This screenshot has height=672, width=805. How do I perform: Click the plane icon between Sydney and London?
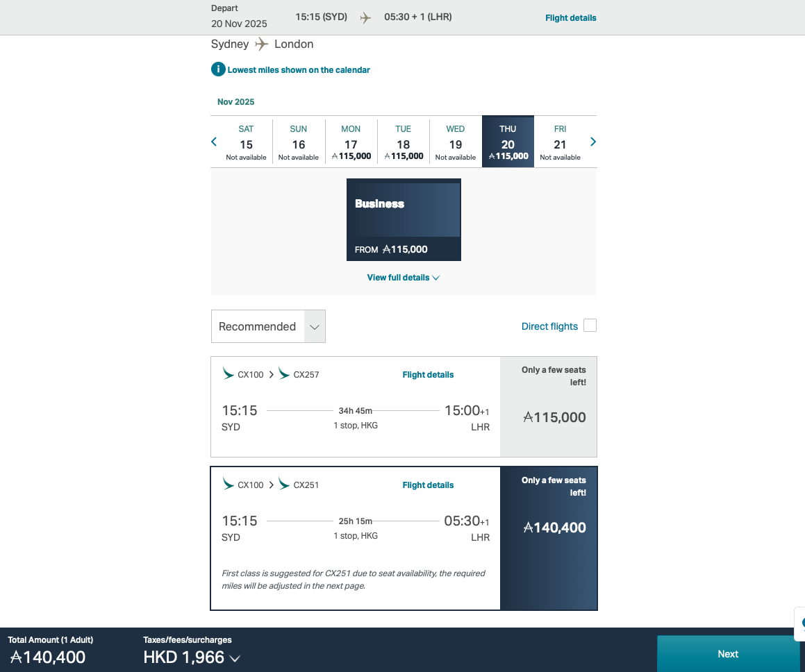pyautogui.click(x=262, y=44)
